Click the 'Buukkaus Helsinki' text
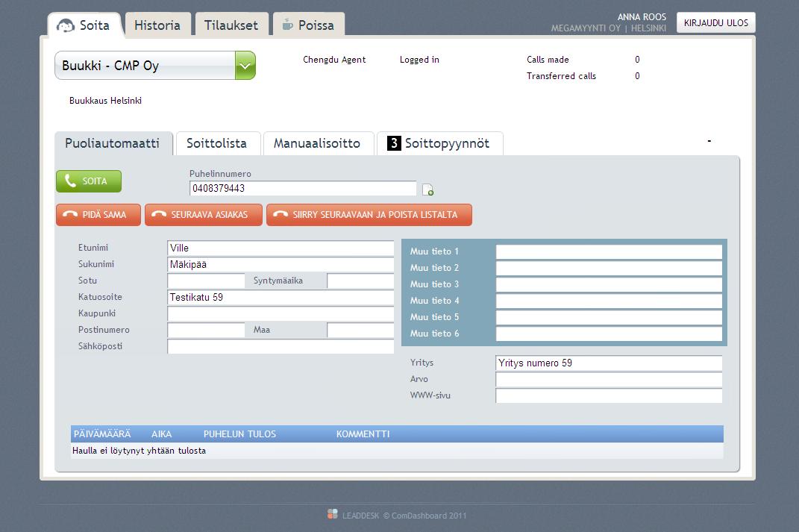Image resolution: width=799 pixels, height=532 pixels. tap(105, 101)
